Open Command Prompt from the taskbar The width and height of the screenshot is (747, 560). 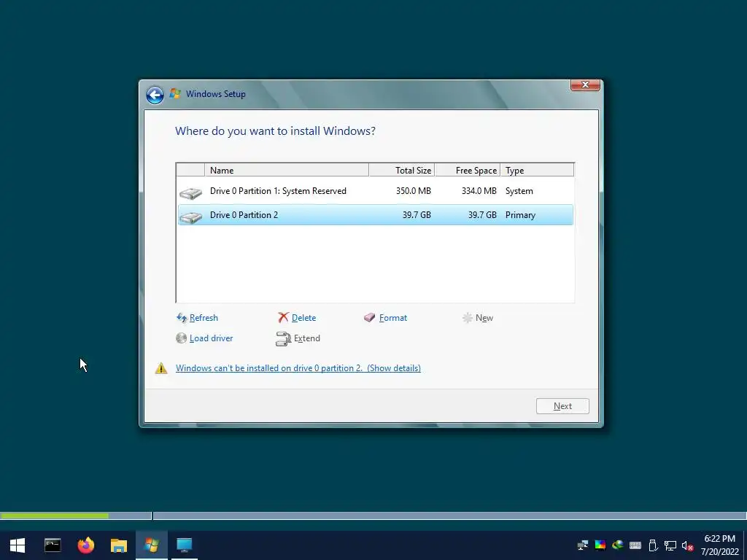[53, 545]
